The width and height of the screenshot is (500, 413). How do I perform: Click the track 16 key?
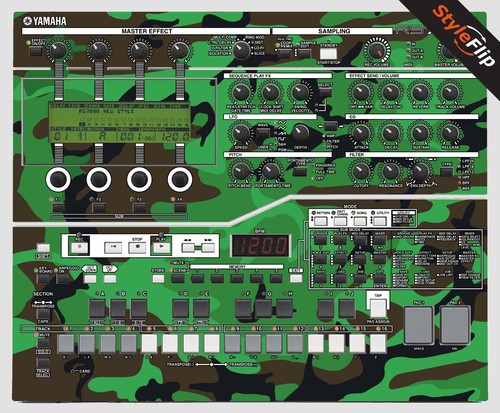pyautogui.click(x=378, y=344)
